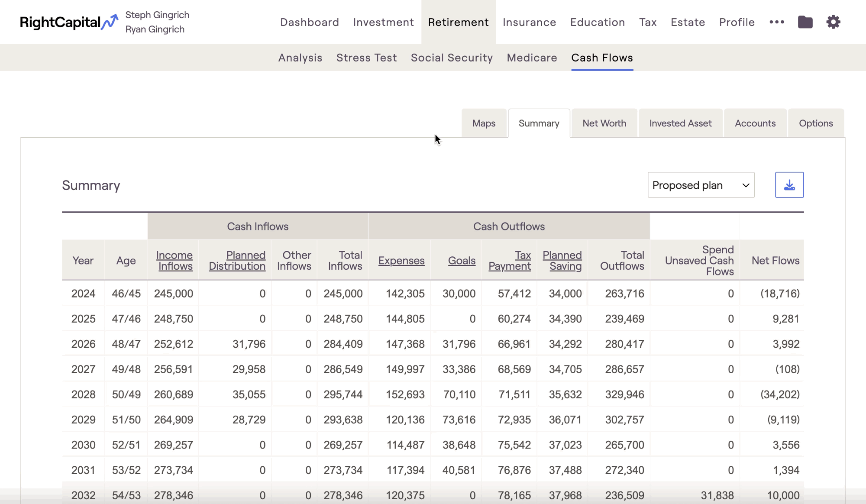The image size is (866, 504).
Task: Click the download summary icon button
Action: pyautogui.click(x=789, y=185)
